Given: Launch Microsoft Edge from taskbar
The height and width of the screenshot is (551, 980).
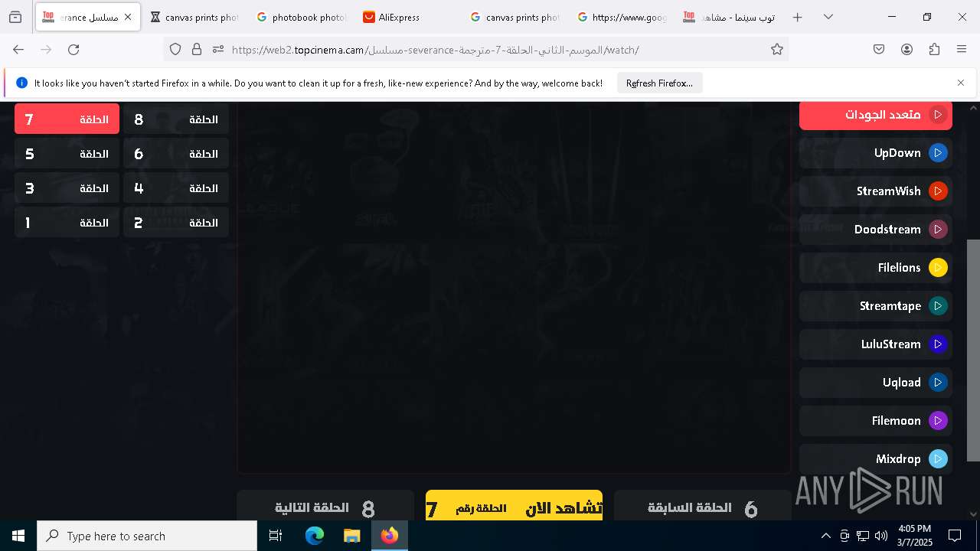Looking at the screenshot, I should tap(315, 536).
